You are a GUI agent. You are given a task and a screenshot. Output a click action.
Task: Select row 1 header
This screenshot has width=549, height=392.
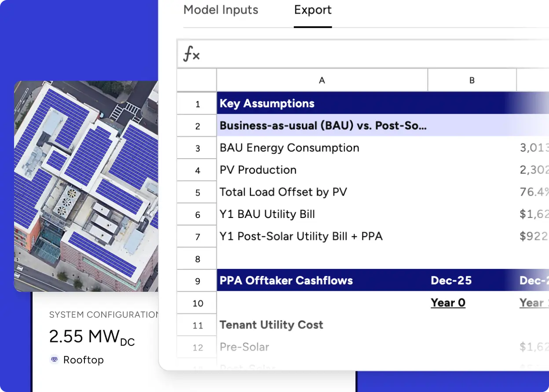197,104
